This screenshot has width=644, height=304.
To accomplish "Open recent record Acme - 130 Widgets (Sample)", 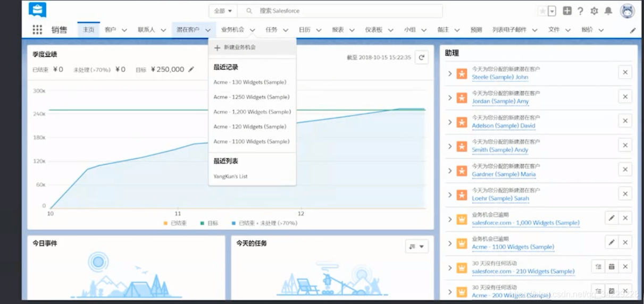I will [x=250, y=82].
